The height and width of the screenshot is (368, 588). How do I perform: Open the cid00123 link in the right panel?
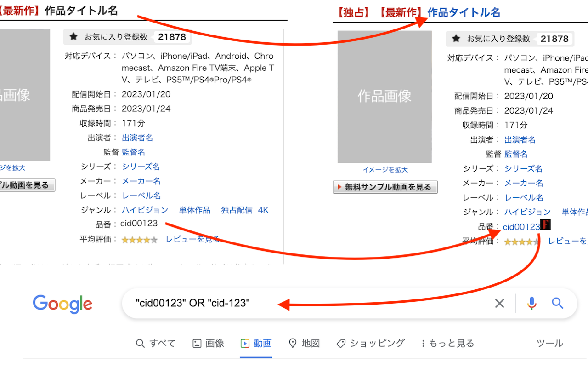tap(521, 227)
